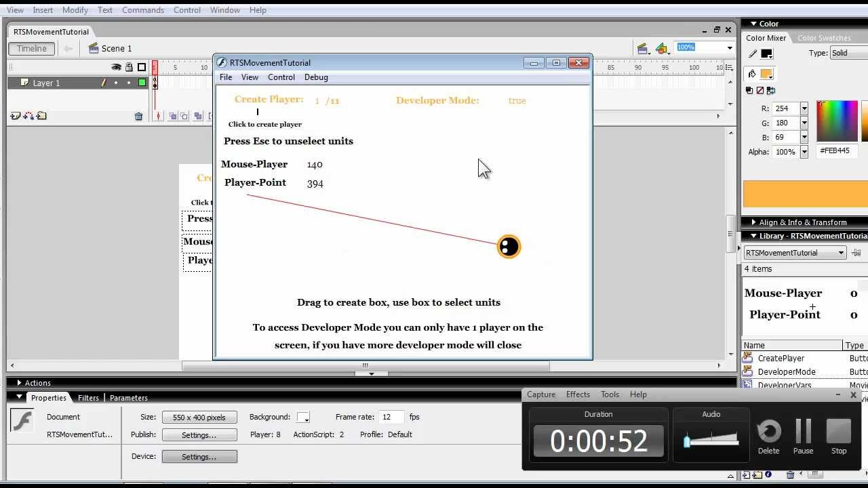Open the B value slider dropdown

coord(804,137)
